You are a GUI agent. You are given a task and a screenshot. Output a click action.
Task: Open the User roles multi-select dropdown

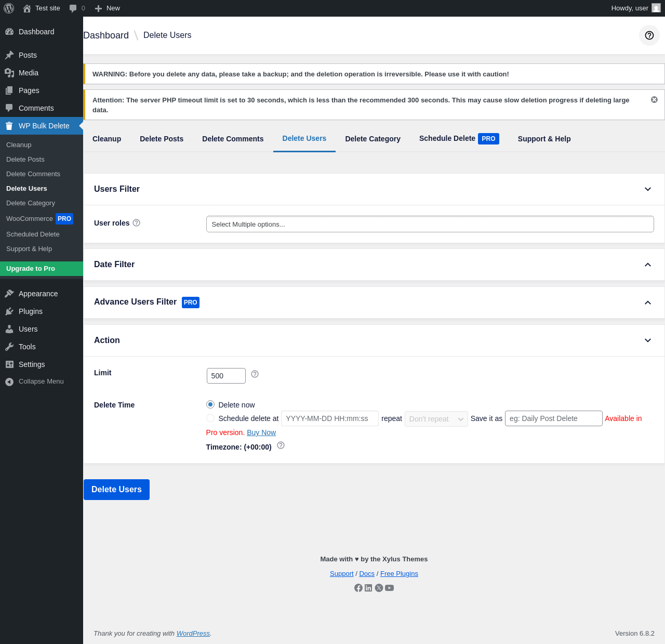click(x=430, y=224)
